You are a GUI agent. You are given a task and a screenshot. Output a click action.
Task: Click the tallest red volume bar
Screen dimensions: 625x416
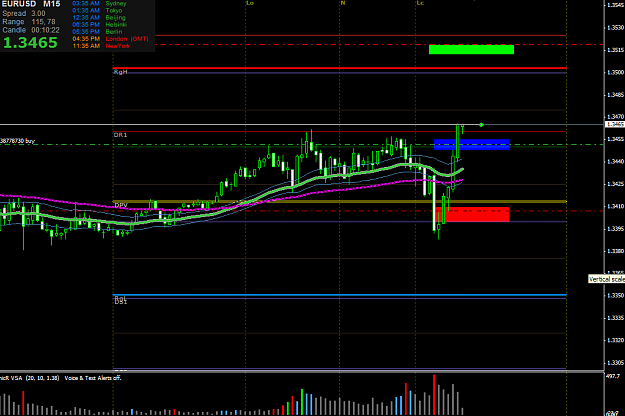click(x=434, y=395)
